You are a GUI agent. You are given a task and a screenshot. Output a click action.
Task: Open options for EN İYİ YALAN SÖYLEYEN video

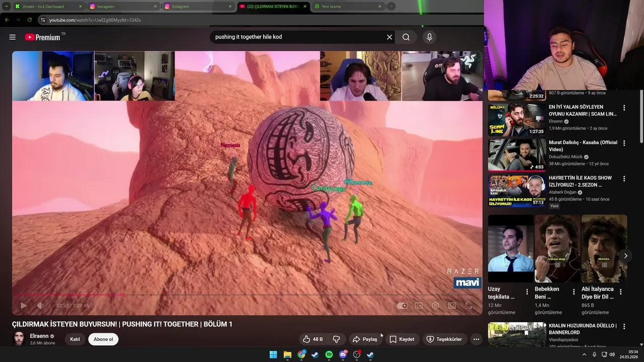[624, 108]
